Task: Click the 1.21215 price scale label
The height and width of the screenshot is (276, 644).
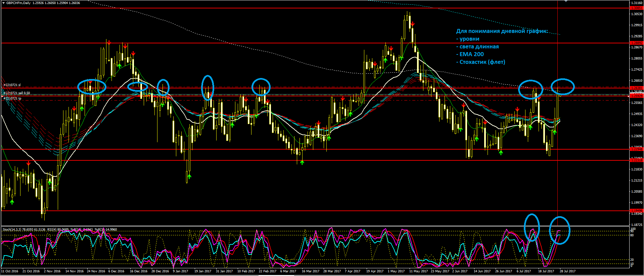Action: point(637,181)
